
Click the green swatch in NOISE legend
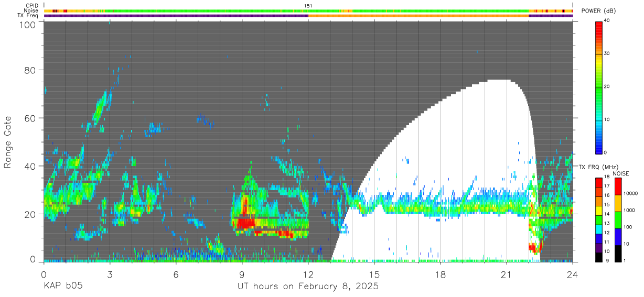(x=617, y=220)
